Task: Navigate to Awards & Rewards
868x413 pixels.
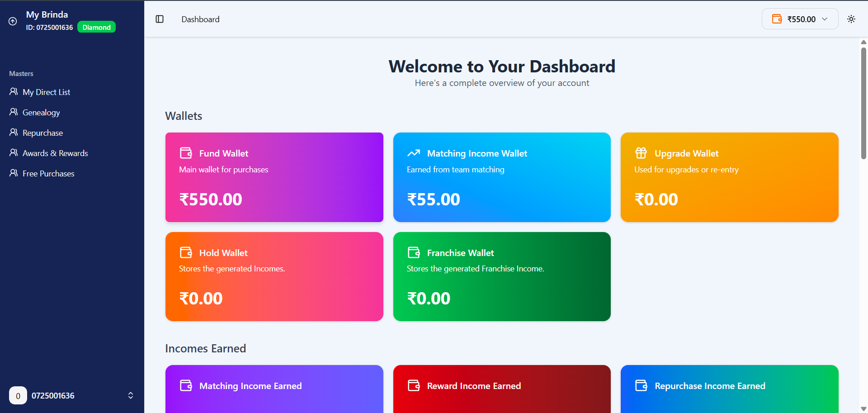Action: click(55, 153)
